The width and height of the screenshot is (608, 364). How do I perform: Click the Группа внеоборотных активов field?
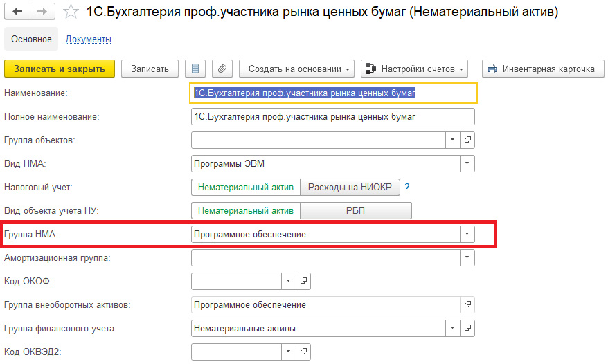pyautogui.click(x=325, y=304)
